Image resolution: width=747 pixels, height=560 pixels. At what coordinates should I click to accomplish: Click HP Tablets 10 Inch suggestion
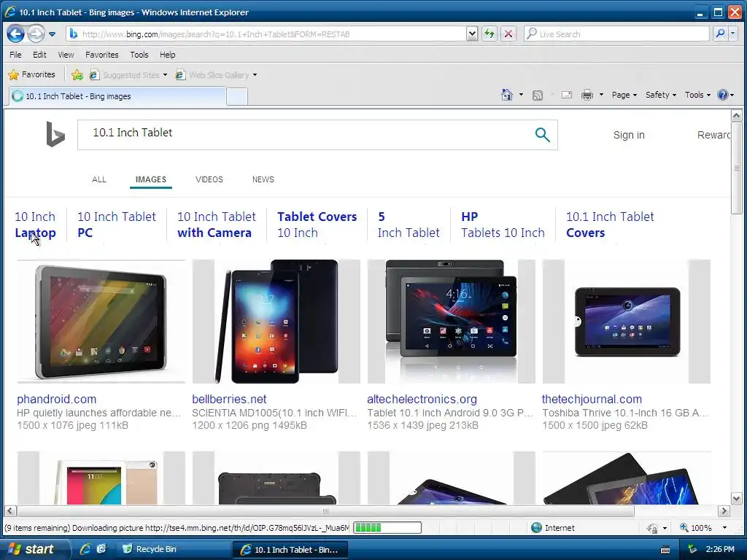coord(503,225)
